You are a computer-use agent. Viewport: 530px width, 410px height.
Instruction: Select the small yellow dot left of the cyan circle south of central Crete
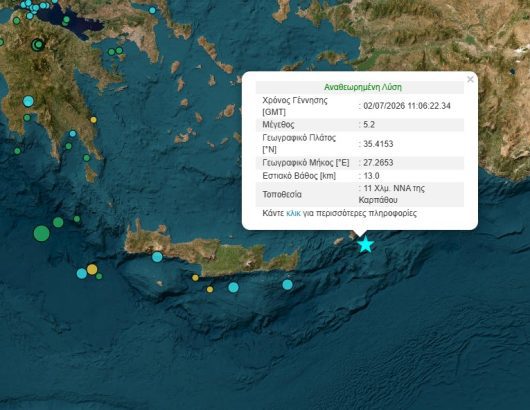(x=210, y=289)
